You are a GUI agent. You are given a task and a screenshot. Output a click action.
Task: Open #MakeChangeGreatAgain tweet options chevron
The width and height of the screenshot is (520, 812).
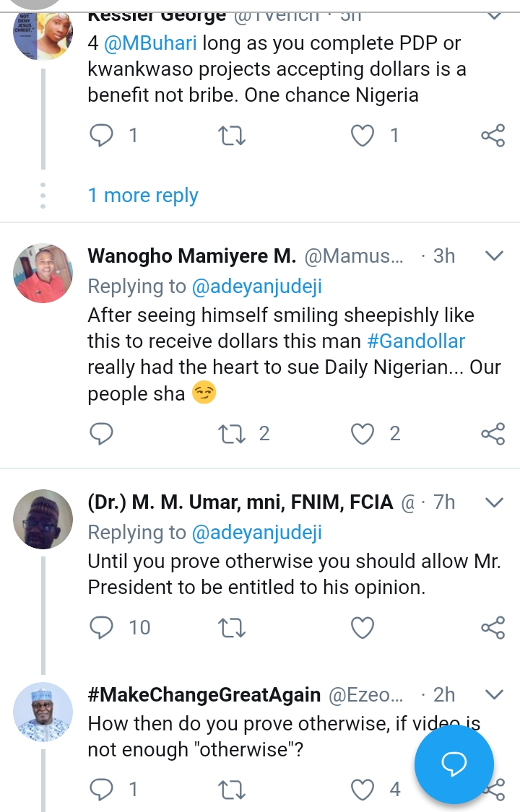[493, 694]
